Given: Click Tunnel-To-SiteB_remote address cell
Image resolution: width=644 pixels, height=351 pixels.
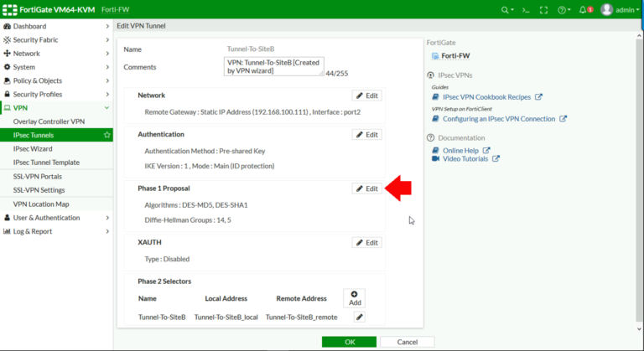Looking at the screenshot, I should click(x=301, y=317).
